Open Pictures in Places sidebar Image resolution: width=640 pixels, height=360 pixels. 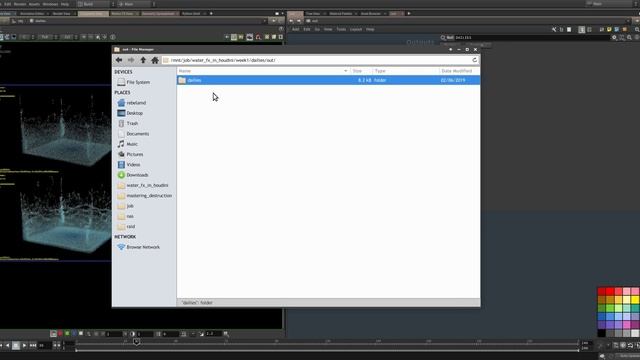click(130, 154)
